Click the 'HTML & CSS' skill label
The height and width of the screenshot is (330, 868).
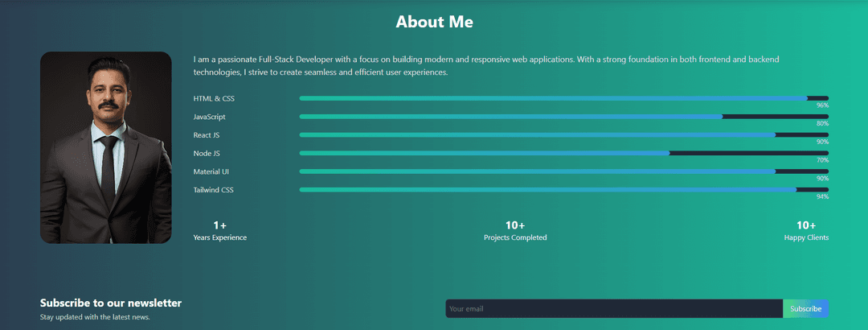coord(214,98)
